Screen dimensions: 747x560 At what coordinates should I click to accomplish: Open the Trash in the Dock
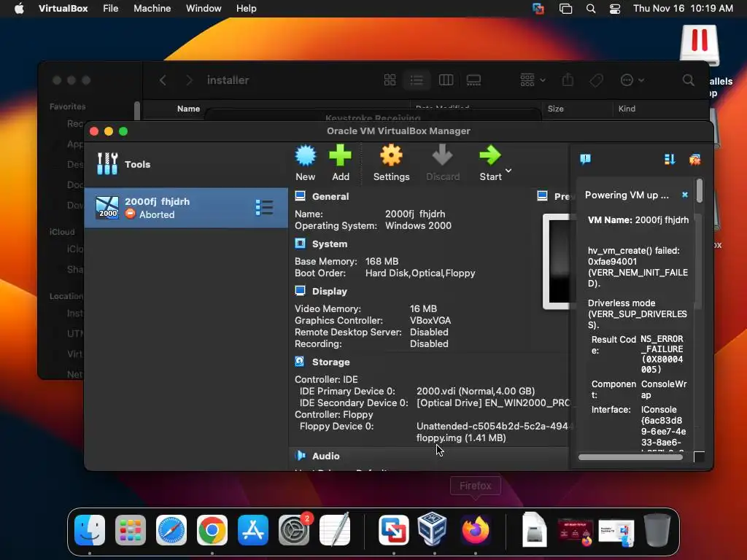(x=657, y=529)
